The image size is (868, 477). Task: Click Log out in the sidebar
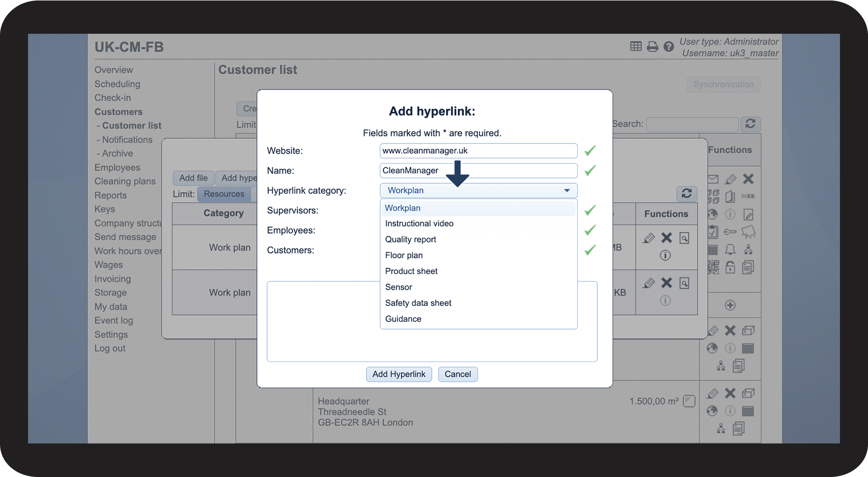110,348
